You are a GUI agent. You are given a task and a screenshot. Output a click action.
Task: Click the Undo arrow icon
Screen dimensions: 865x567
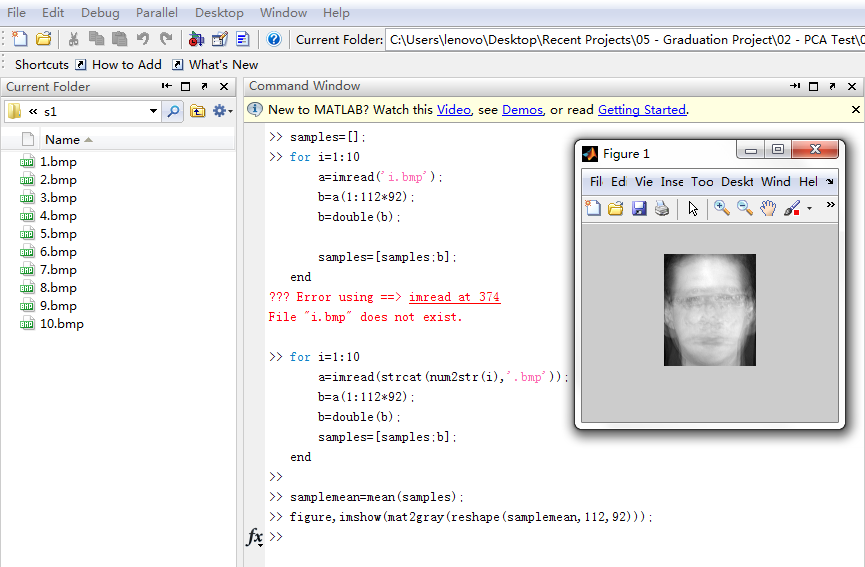click(143, 39)
